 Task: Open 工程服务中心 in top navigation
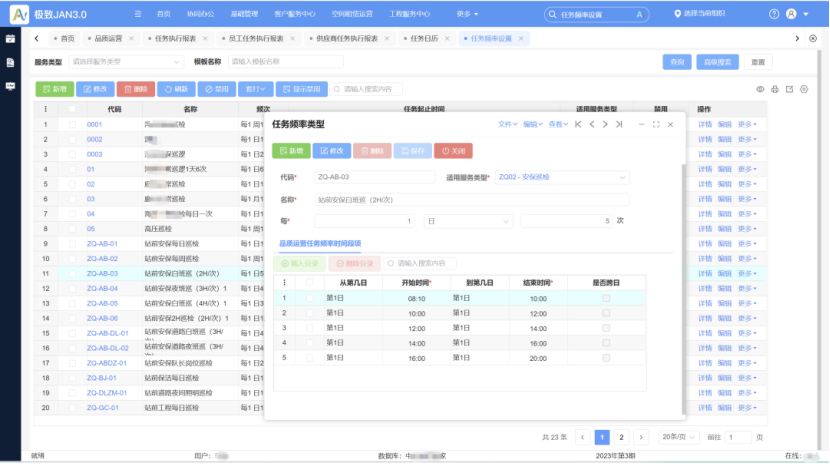[410, 14]
